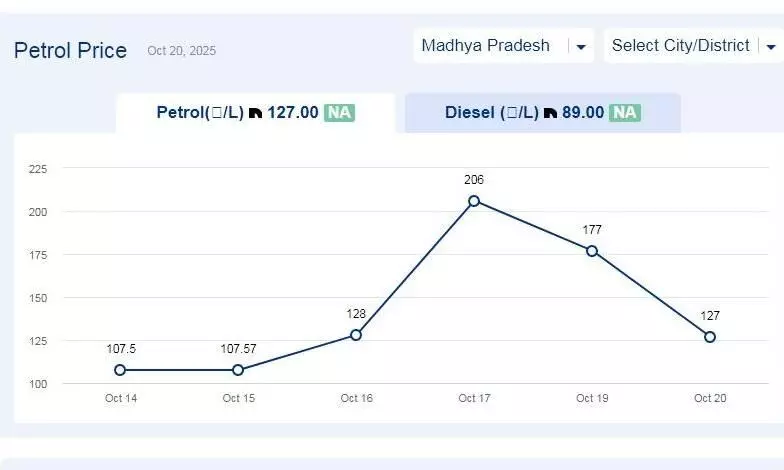The height and width of the screenshot is (470, 784).
Task: Click the 225 y-axis label
Action: point(38,169)
